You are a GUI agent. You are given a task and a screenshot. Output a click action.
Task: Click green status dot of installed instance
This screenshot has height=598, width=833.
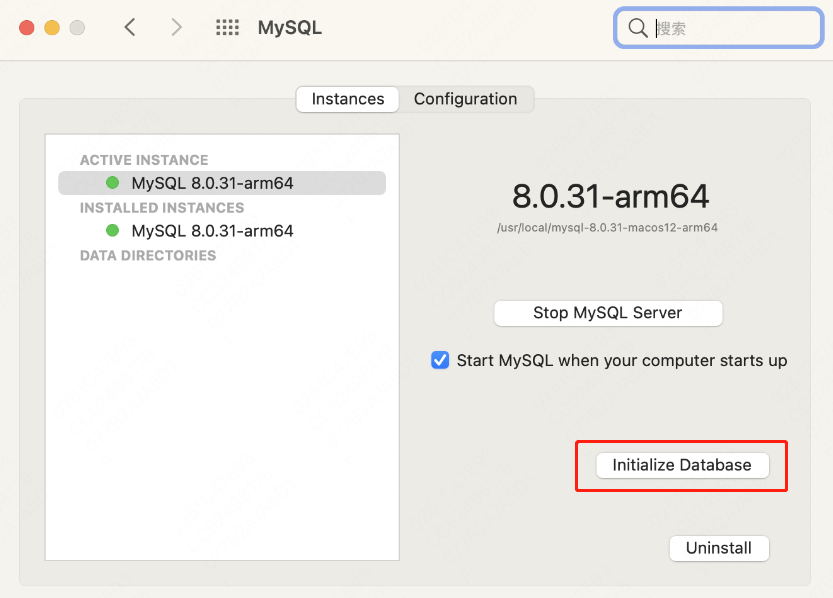point(113,230)
